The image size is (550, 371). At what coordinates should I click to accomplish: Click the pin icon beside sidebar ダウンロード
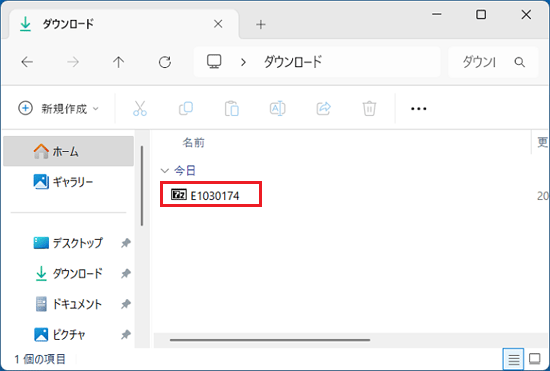pos(126,273)
